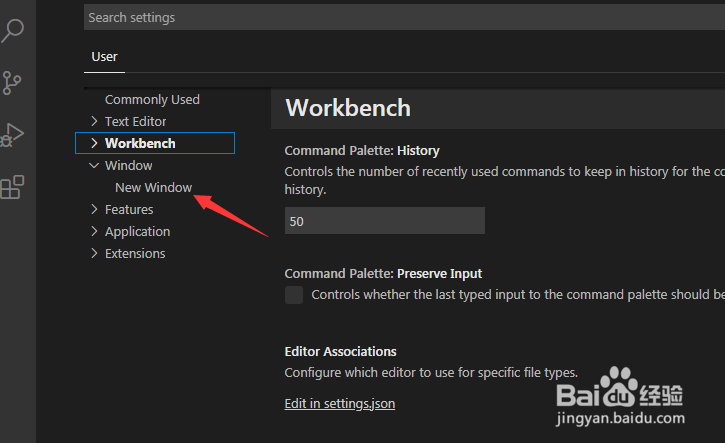Select the User settings tab
The height and width of the screenshot is (443, 725).
pos(104,57)
